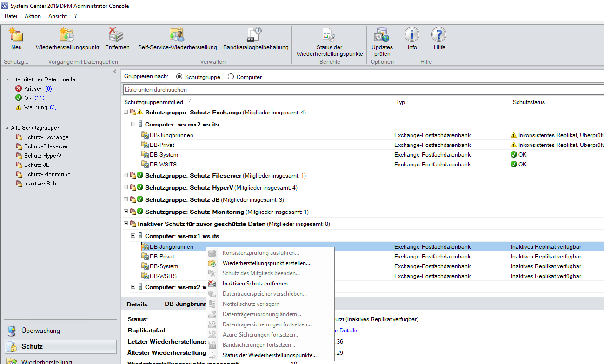Open the Aktion menu
Image resolution: width=604 pixels, height=364 pixels.
click(33, 16)
